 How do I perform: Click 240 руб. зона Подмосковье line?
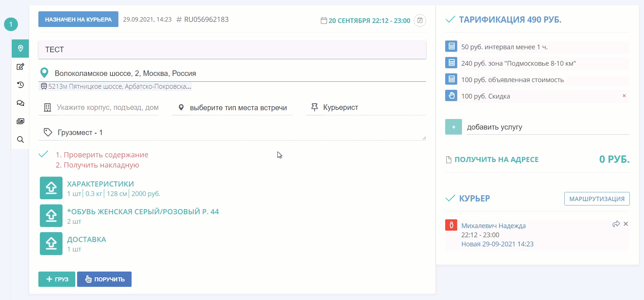pos(518,63)
